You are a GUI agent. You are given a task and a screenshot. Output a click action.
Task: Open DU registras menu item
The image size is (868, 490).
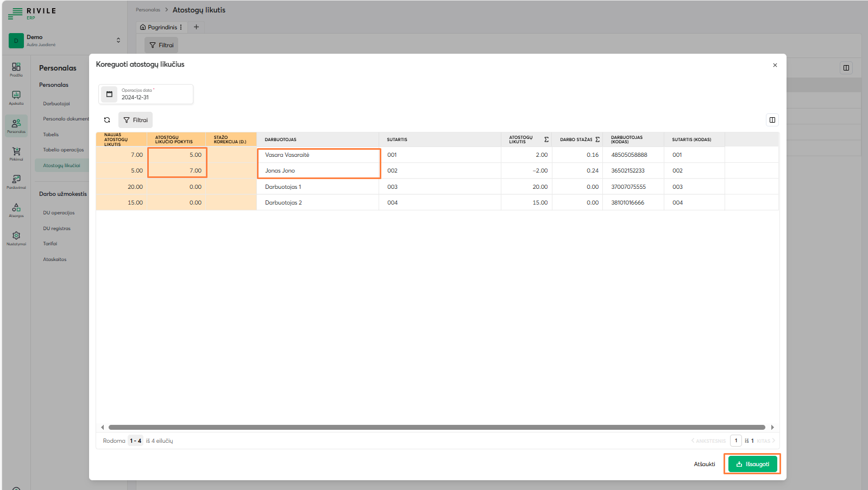pos(57,228)
